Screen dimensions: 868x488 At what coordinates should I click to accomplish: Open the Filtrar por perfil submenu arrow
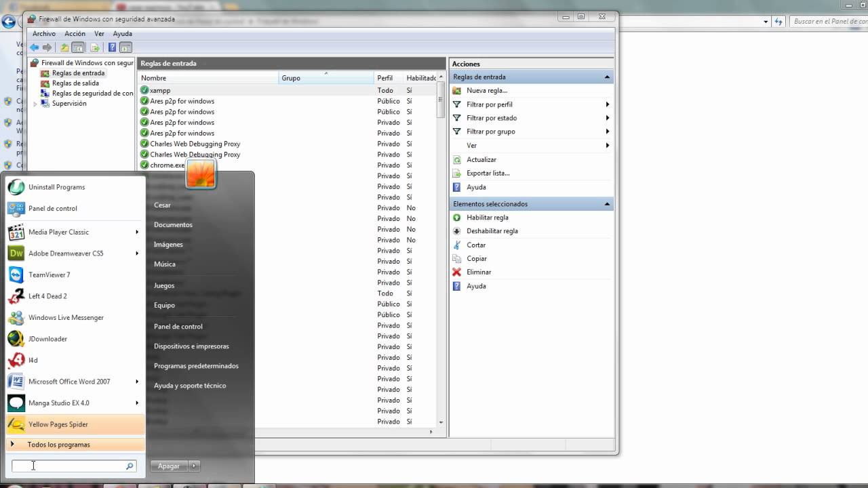(607, 104)
